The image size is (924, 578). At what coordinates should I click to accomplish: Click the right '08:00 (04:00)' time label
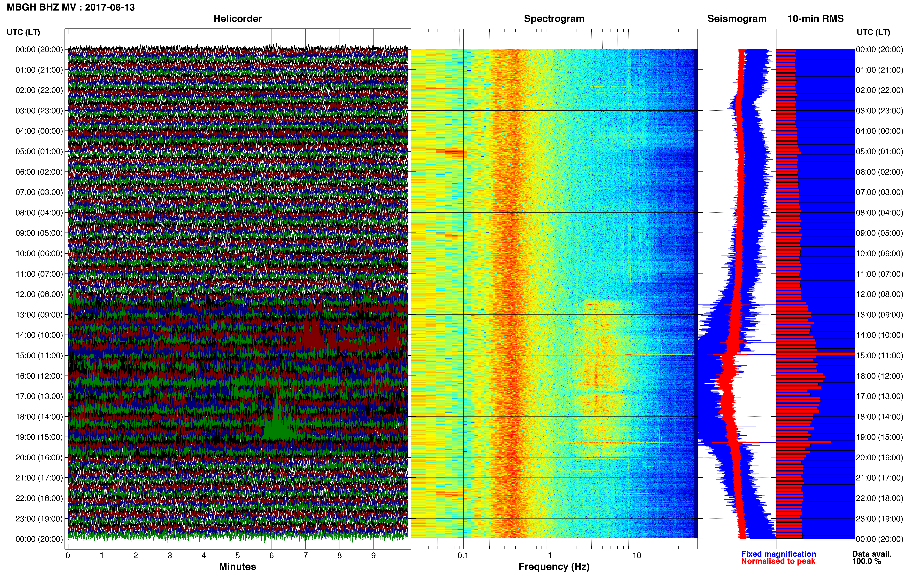pyautogui.click(x=879, y=213)
